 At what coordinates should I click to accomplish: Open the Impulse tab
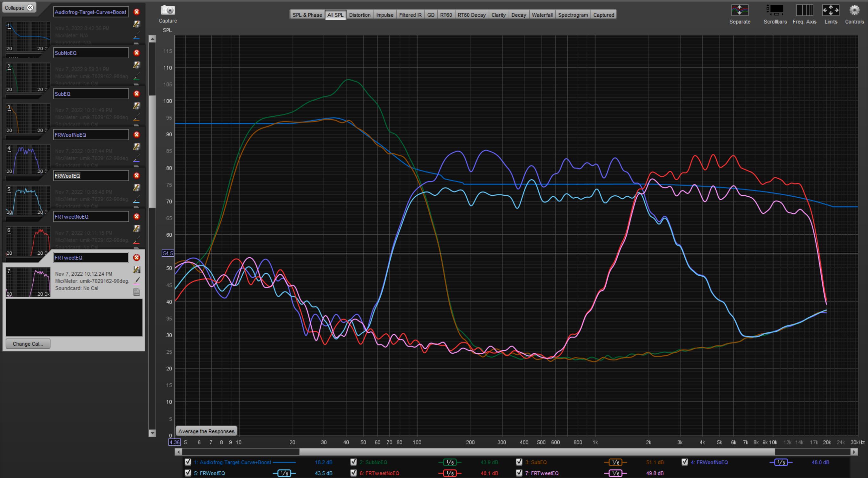pyautogui.click(x=385, y=15)
